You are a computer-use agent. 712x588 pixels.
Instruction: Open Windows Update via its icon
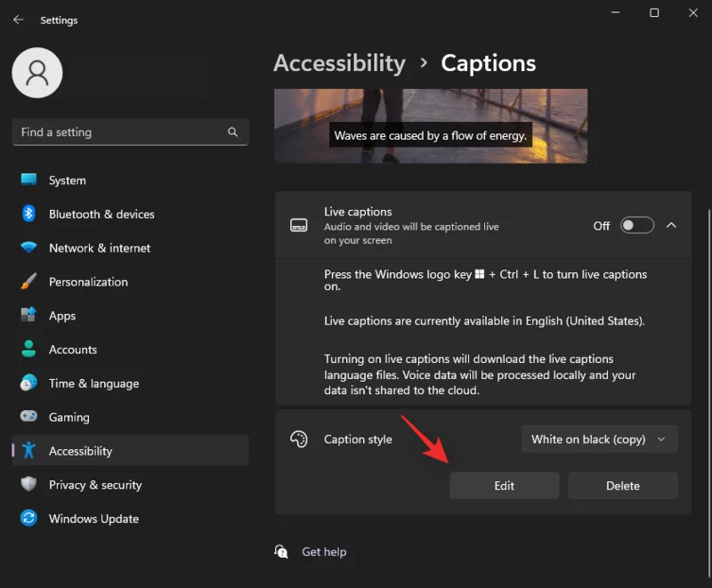click(28, 519)
